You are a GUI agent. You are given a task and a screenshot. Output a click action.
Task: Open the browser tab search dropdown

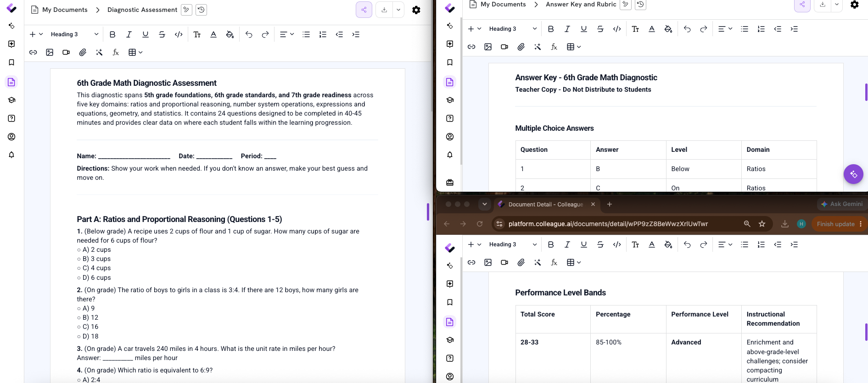[x=484, y=204]
